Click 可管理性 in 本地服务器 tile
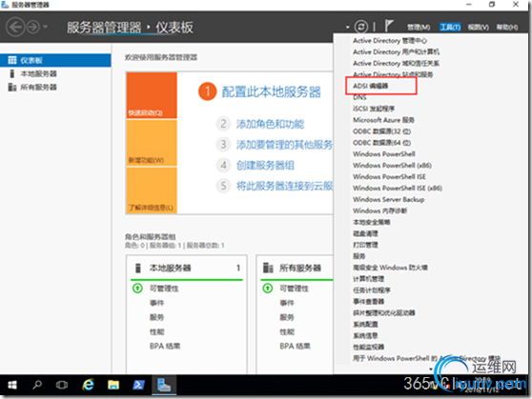 (164, 289)
